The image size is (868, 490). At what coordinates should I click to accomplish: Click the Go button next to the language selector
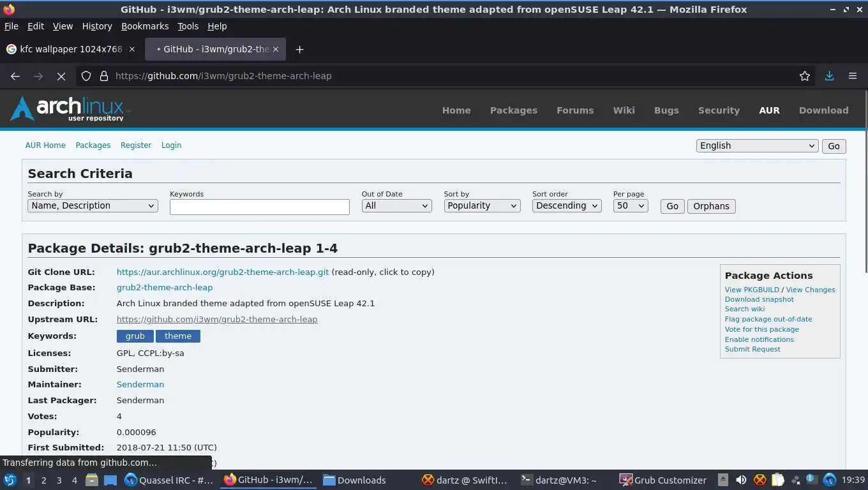(834, 146)
